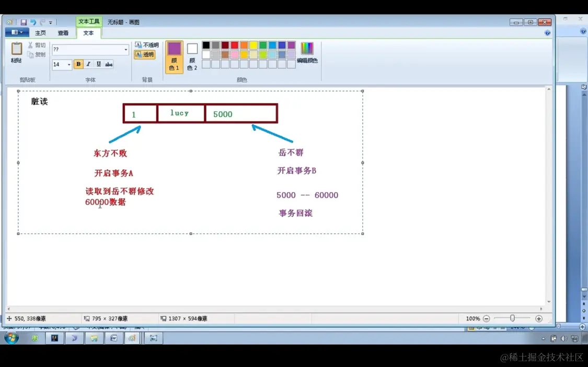Viewport: 588px width, 367px height.
Task: Click the 795 × 327像素 selection size readout
Action: (106, 318)
